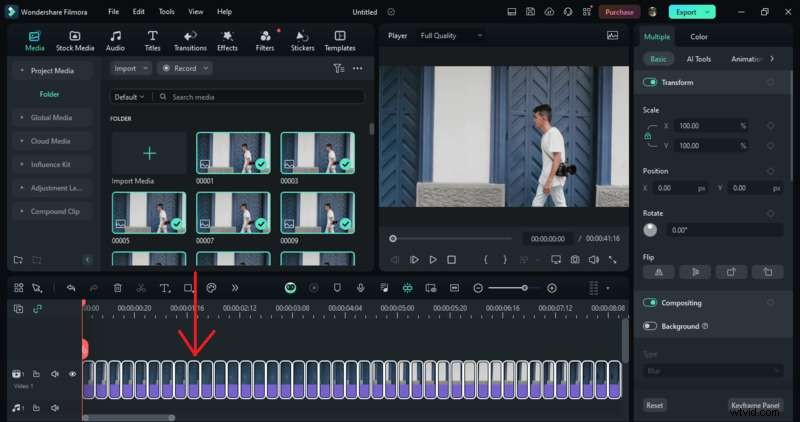Image resolution: width=800 pixels, height=422 pixels.
Task: Click the Purchase button
Action: [619, 12]
